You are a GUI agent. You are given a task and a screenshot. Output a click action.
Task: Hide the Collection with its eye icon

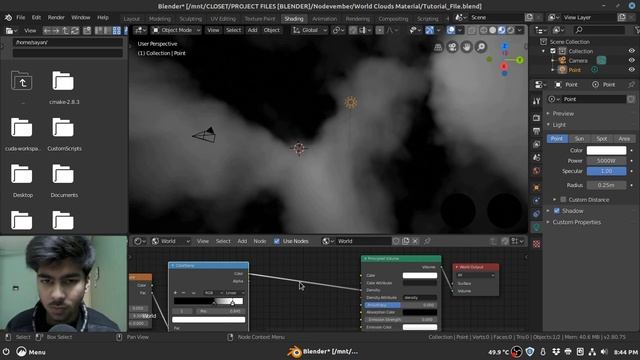(631, 51)
